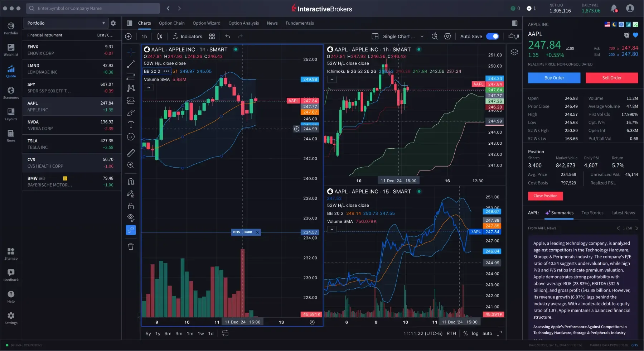Select the trend line drawing tool
Screen dimensions: 644x351
130,64
